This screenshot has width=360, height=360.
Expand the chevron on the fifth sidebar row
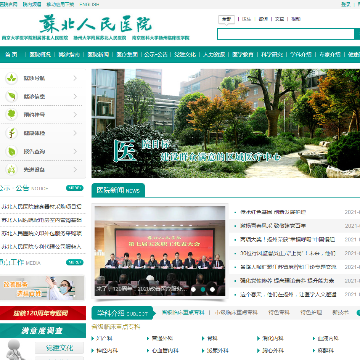point(75,151)
